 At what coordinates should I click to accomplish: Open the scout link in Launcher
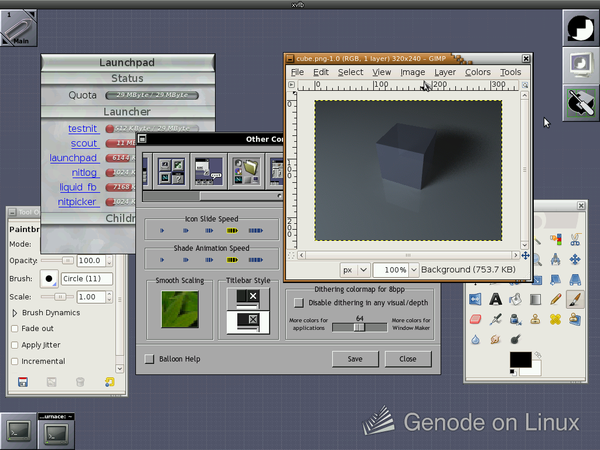coord(84,143)
